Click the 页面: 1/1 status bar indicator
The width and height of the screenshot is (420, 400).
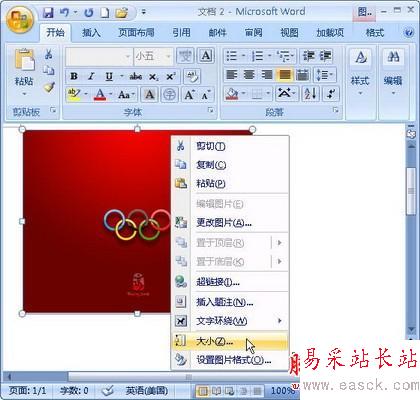[x=27, y=390]
